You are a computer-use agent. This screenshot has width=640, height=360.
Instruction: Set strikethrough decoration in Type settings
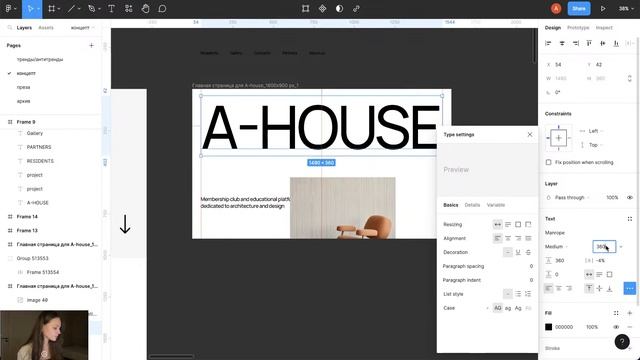528,252
